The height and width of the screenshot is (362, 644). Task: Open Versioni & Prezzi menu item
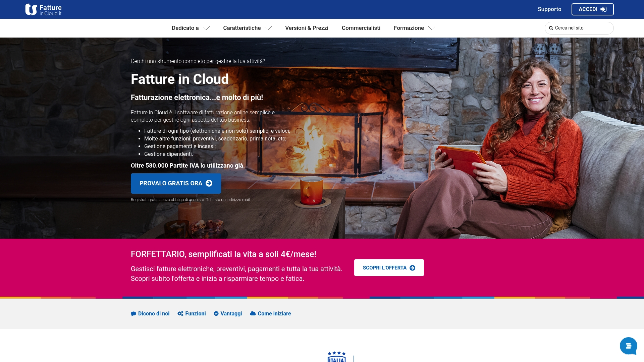click(x=307, y=28)
